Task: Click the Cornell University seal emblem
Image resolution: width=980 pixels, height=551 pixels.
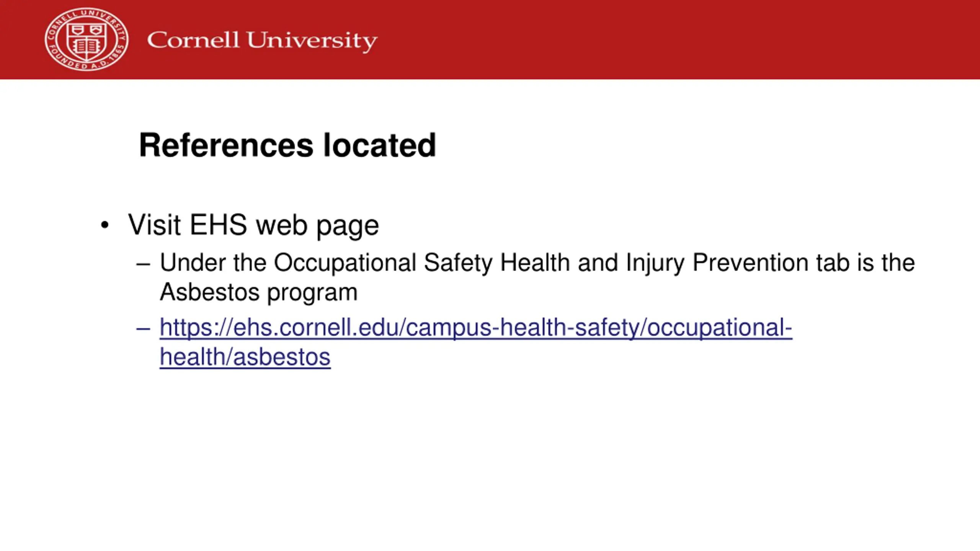Action: pos(87,39)
